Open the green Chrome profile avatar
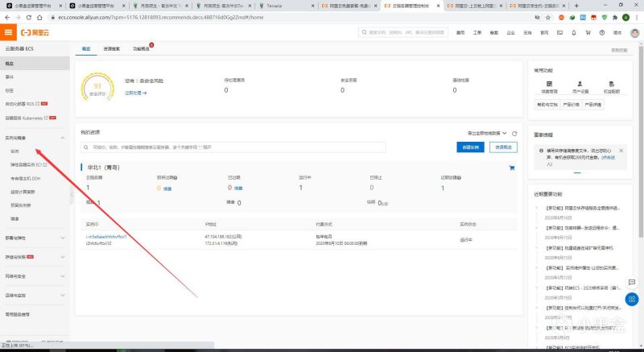This screenshot has height=352, width=644. (625, 18)
